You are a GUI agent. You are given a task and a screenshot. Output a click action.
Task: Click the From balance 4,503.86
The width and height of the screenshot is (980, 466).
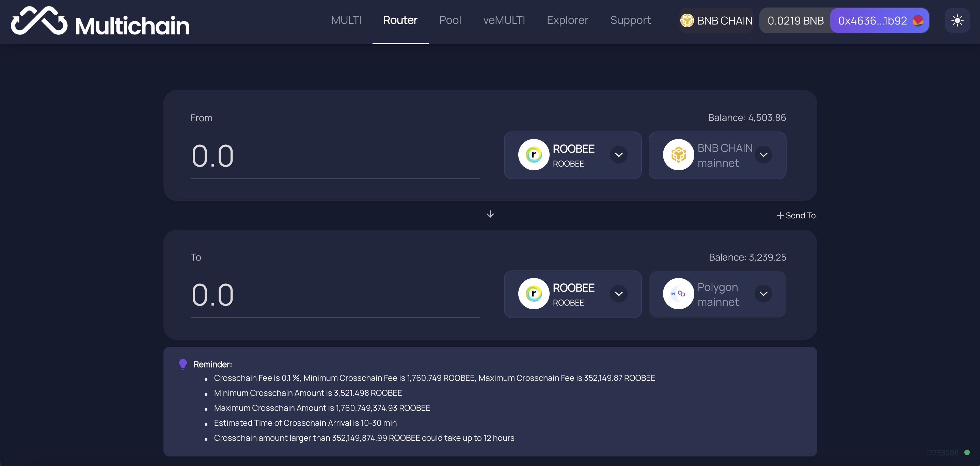[747, 118]
